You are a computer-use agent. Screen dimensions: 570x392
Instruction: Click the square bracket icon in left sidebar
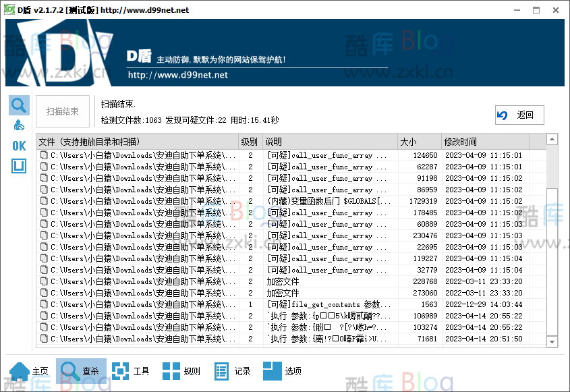coord(19,165)
